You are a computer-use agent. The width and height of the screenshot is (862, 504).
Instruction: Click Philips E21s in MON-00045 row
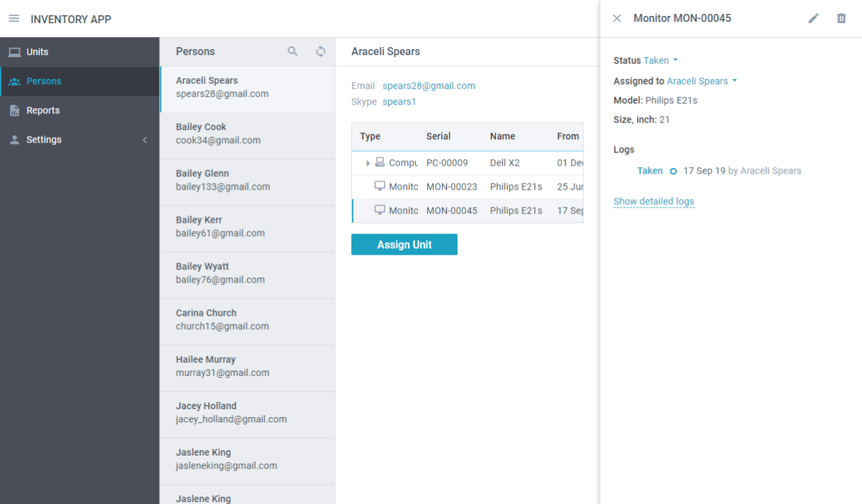click(516, 210)
